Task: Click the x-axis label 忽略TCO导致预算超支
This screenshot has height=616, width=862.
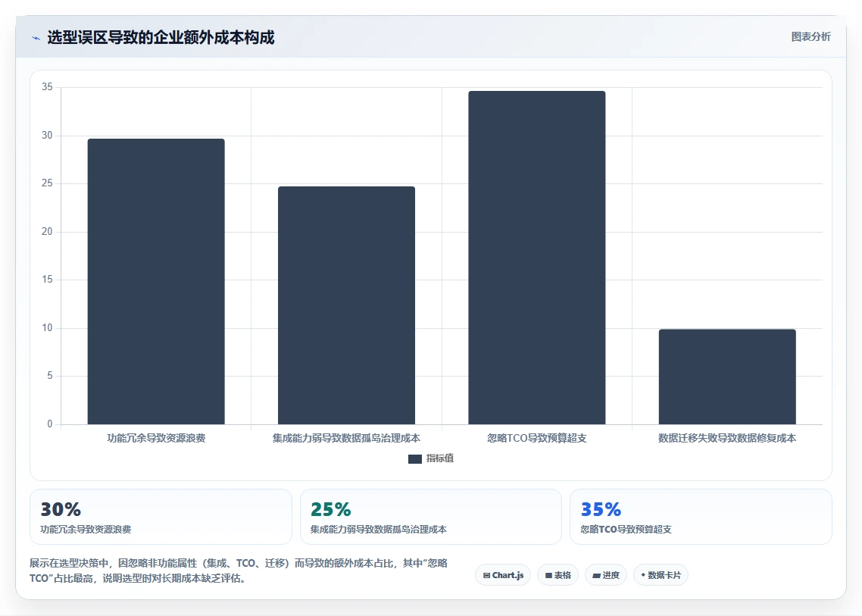Action: click(x=536, y=439)
